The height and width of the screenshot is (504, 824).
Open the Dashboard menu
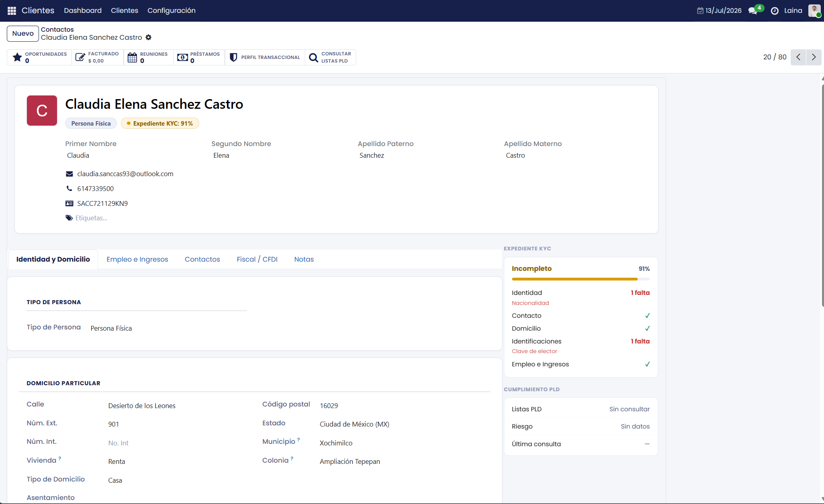[83, 10]
